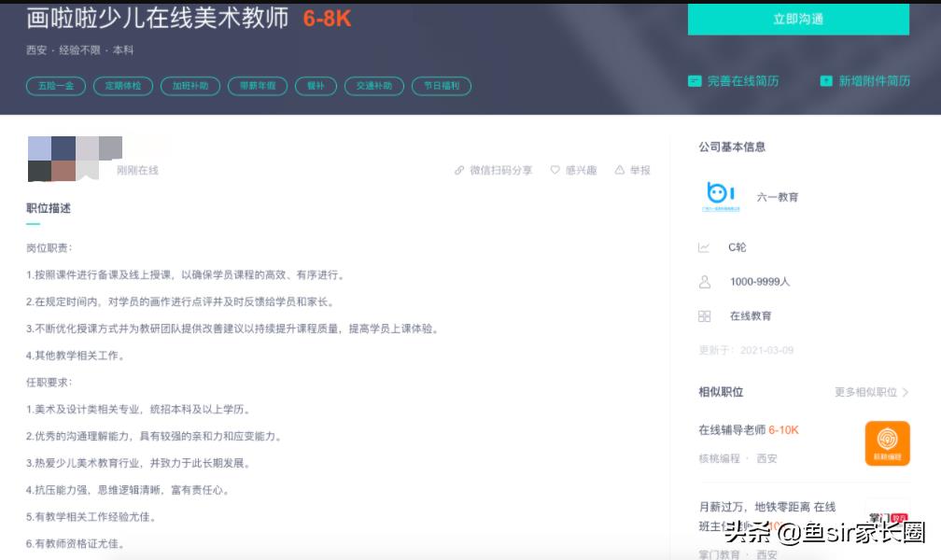Click the 1000-9999人 company size icon
This screenshot has height=560, width=941.
[705, 282]
